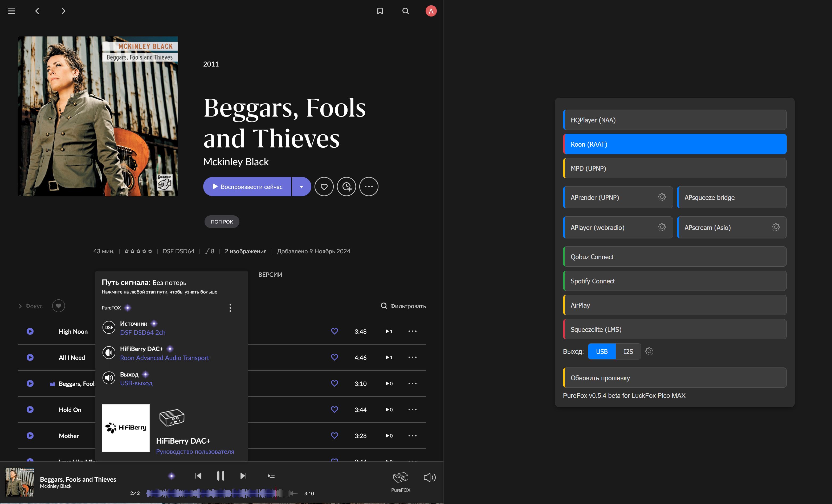
Task: Open album more options ellipsis button
Action: tap(369, 187)
